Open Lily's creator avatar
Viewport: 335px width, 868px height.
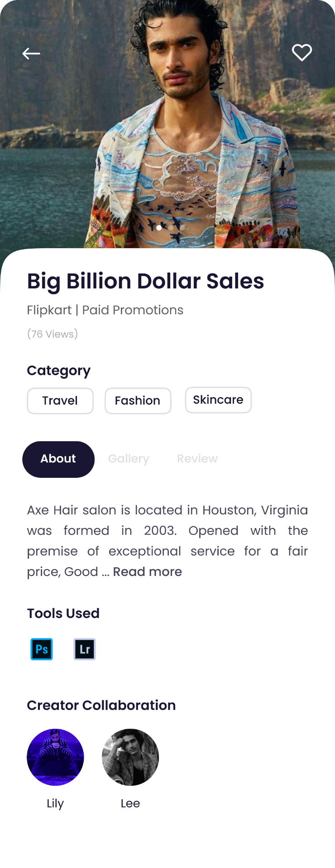[55, 757]
